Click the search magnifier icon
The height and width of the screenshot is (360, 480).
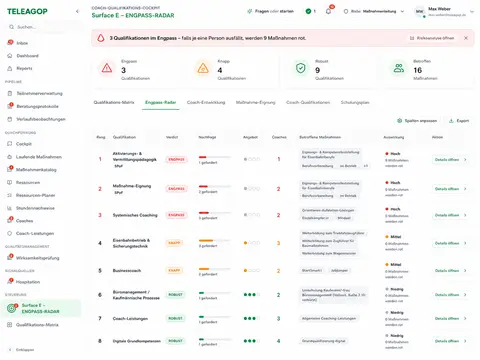click(x=11, y=27)
